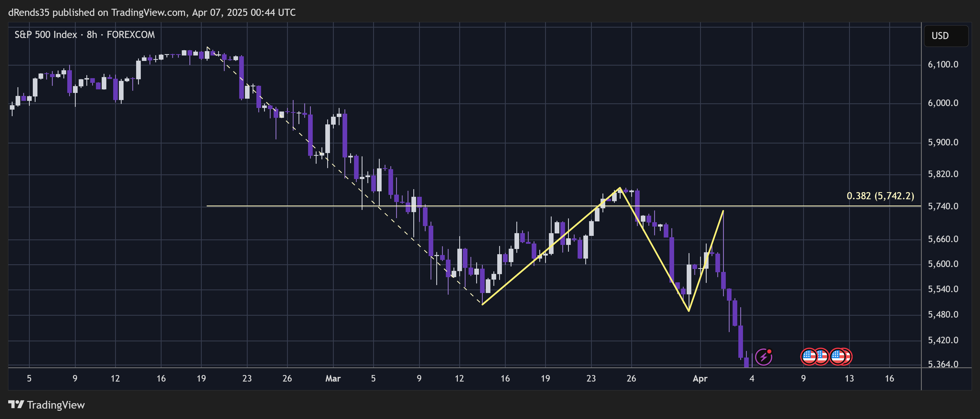980x419 pixels.
Task: Click the 13 date label on time axis
Action: point(849,378)
